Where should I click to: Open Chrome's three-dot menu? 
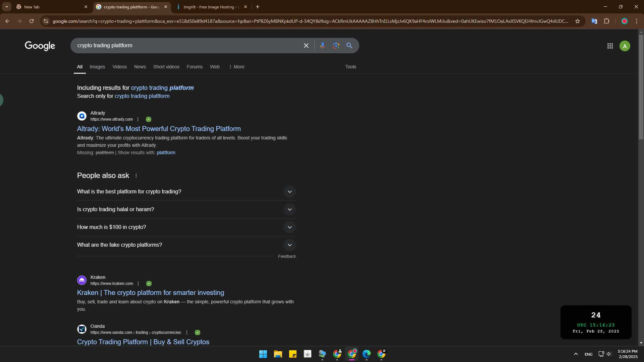pyautogui.click(x=636, y=21)
